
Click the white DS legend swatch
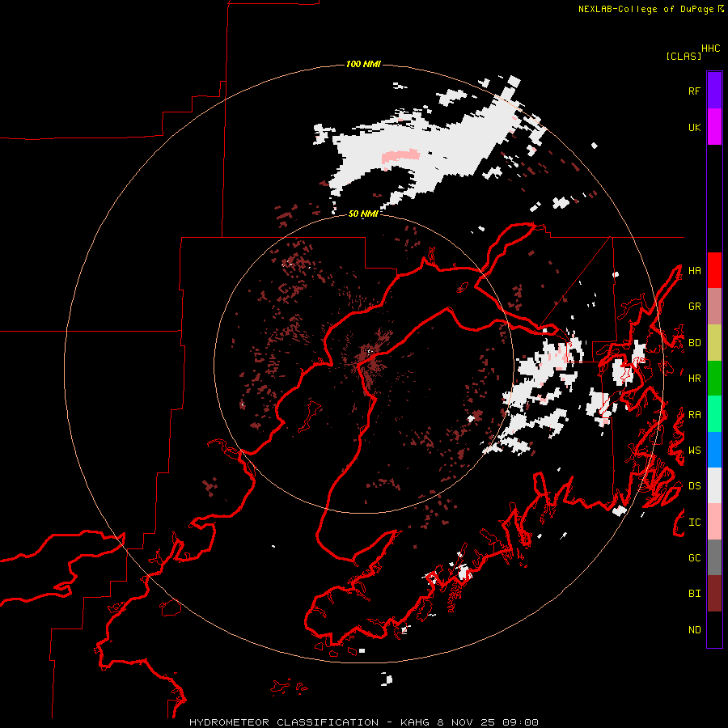[x=714, y=485]
